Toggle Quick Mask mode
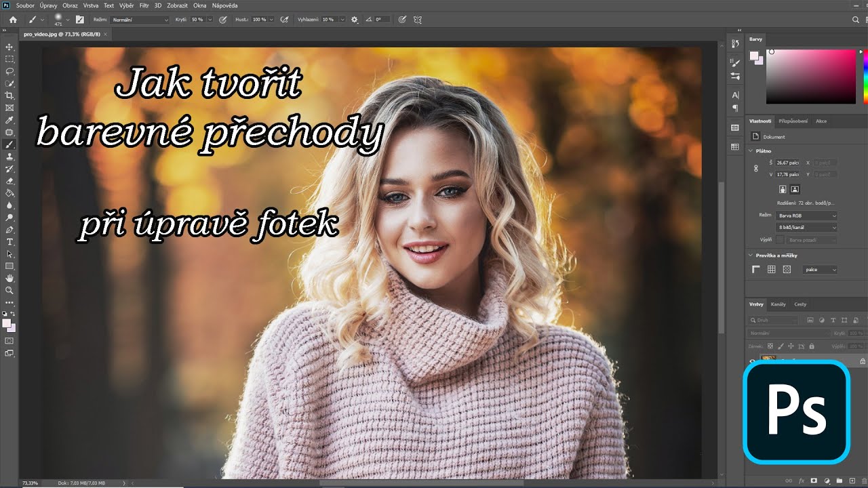Screen dimensions: 868x488 9,340
